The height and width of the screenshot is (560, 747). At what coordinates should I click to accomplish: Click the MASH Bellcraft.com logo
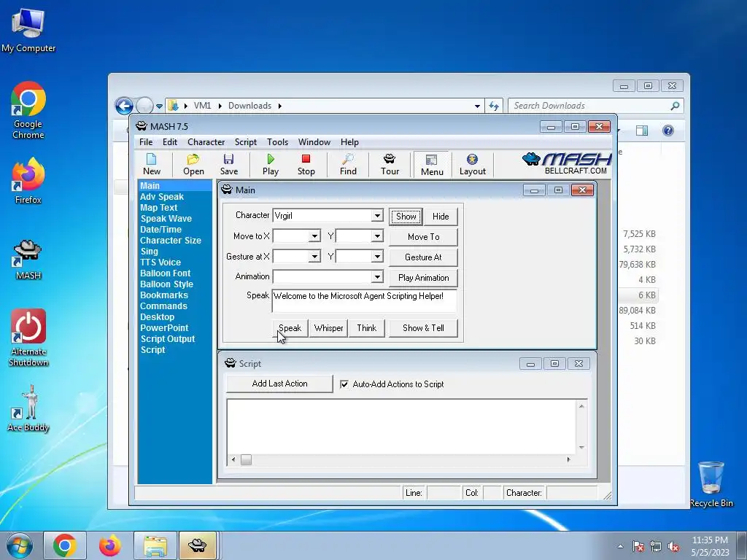tap(567, 164)
